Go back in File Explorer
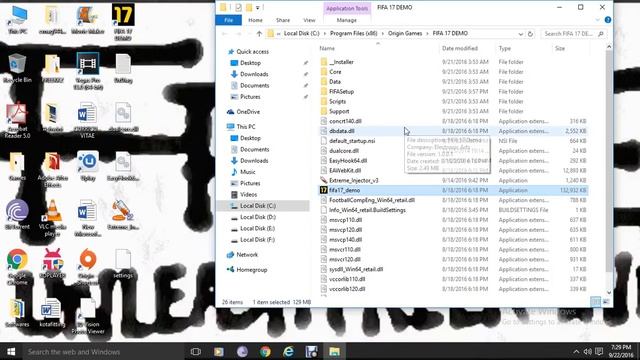The width and height of the screenshot is (640, 360). click(225, 33)
